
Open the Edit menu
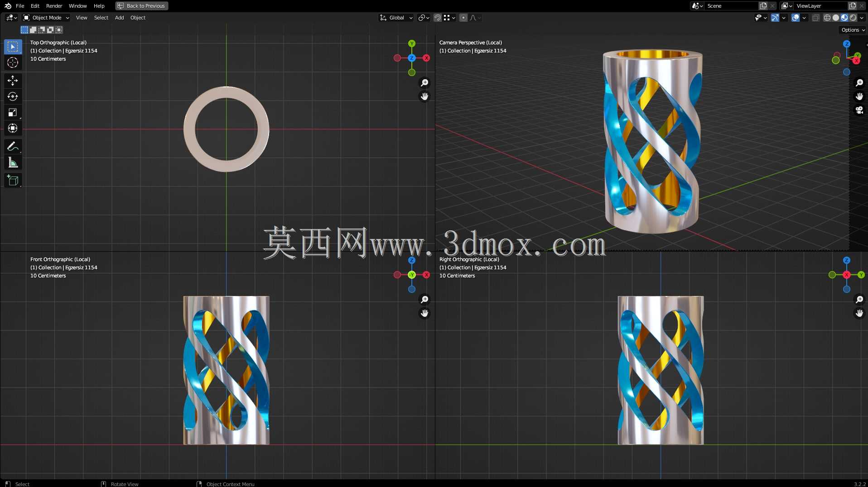pos(35,6)
